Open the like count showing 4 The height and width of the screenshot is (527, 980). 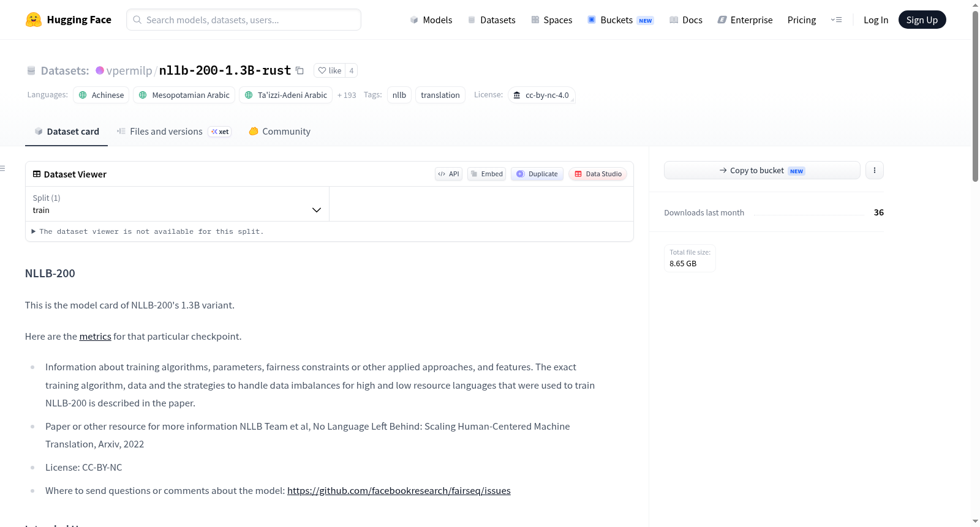coord(352,70)
